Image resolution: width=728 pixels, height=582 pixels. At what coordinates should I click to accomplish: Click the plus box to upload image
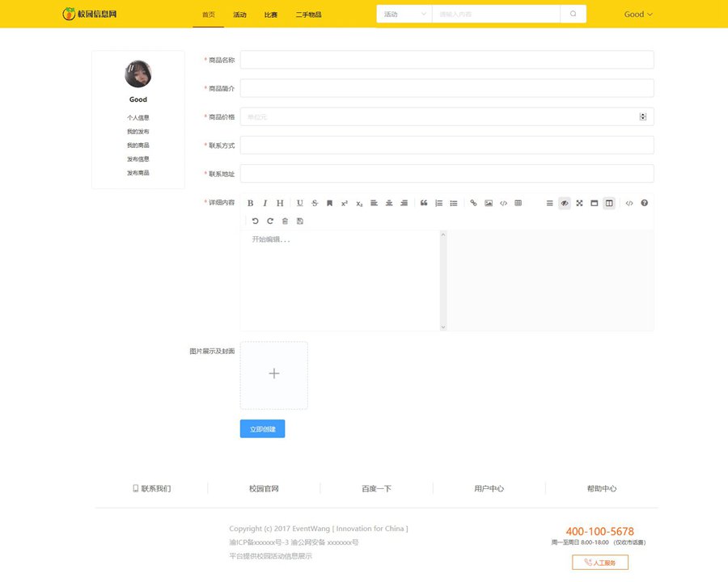coord(273,374)
